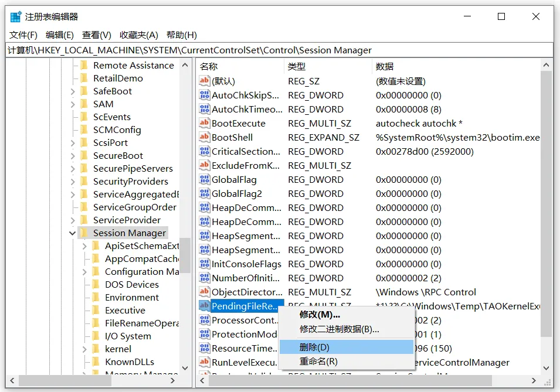Screen dimensions: 560x392
Task: Expand the SecurityProviders key
Action: 73,182
